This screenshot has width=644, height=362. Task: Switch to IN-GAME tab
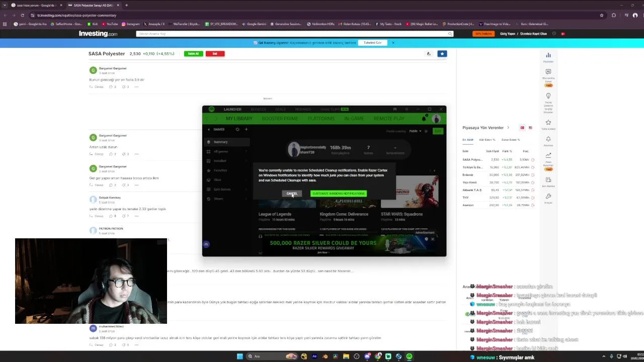coord(354,119)
